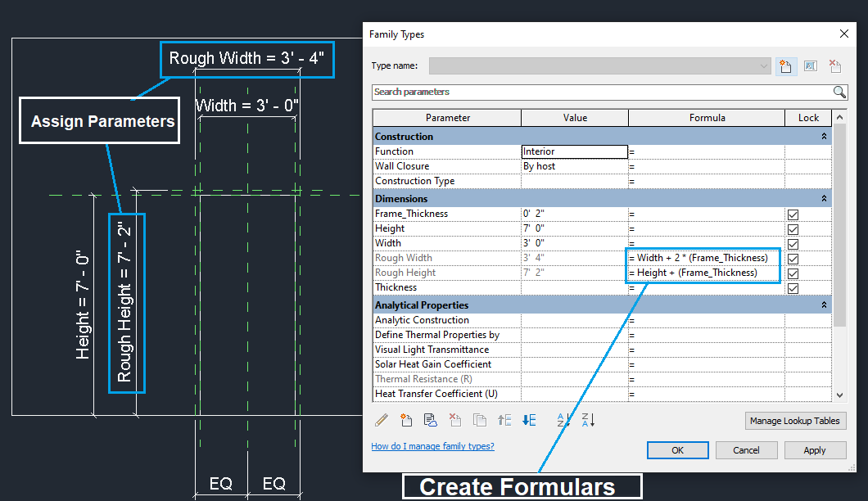Select the Width = 3' - 0" dimension in drawing

247,105
